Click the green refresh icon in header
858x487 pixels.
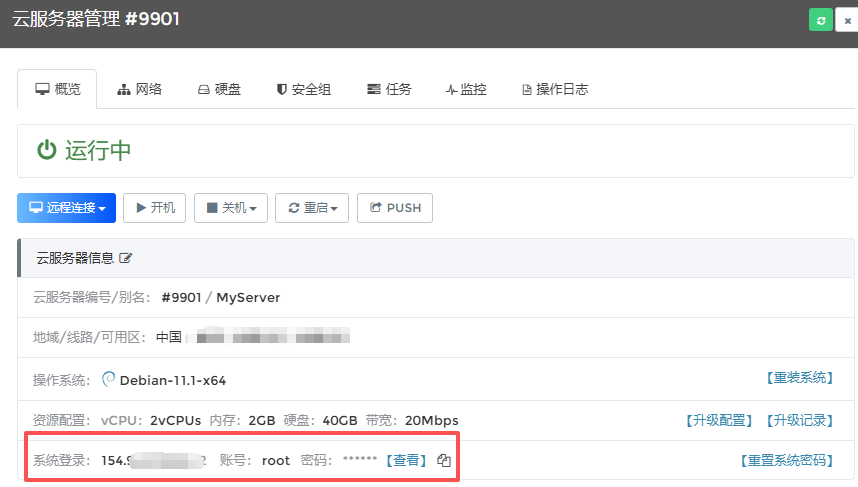pyautogui.click(x=821, y=20)
